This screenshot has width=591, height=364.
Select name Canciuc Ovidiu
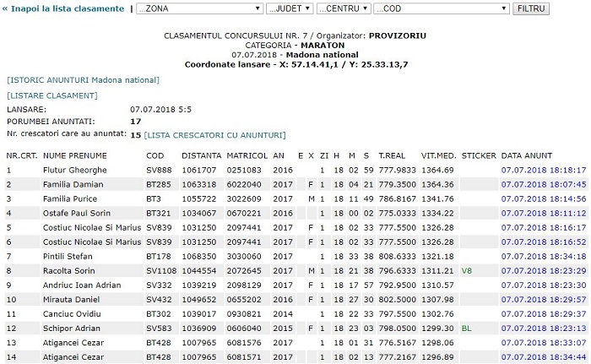72,314
